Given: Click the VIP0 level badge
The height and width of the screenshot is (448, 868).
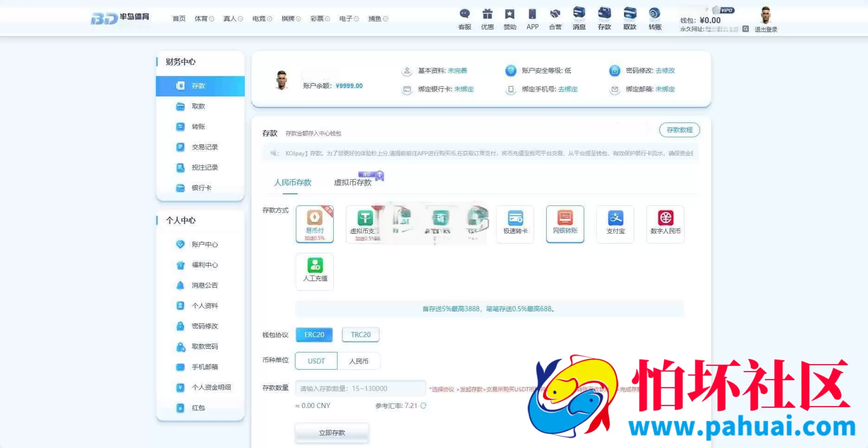Looking at the screenshot, I should click(x=724, y=10).
